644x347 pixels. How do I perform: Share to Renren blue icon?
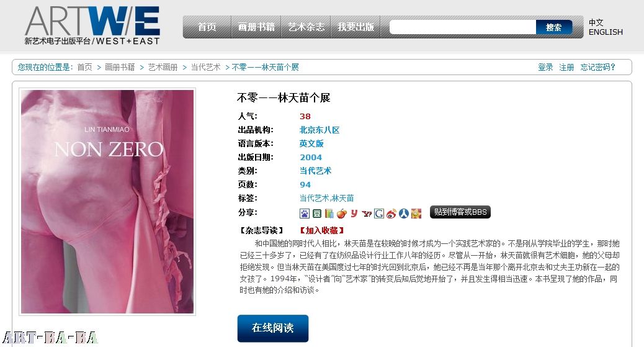tap(404, 214)
